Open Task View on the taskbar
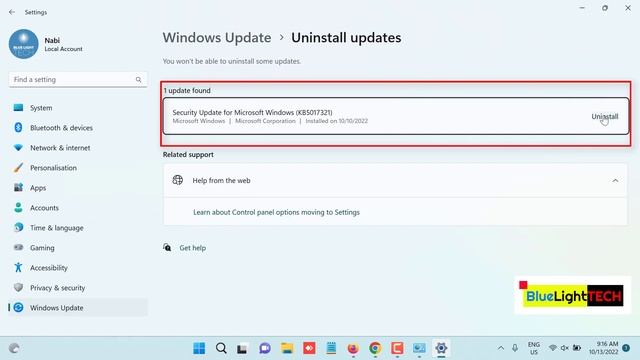The height and width of the screenshot is (360, 640). pos(243,349)
